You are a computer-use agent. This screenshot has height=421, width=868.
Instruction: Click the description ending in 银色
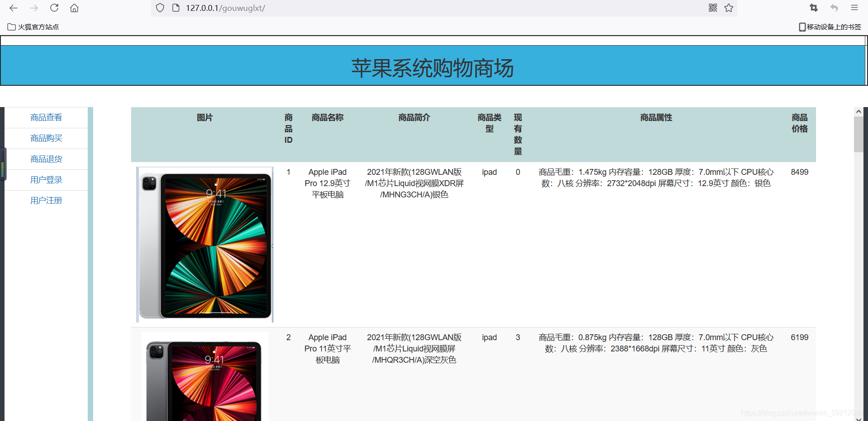pos(414,183)
